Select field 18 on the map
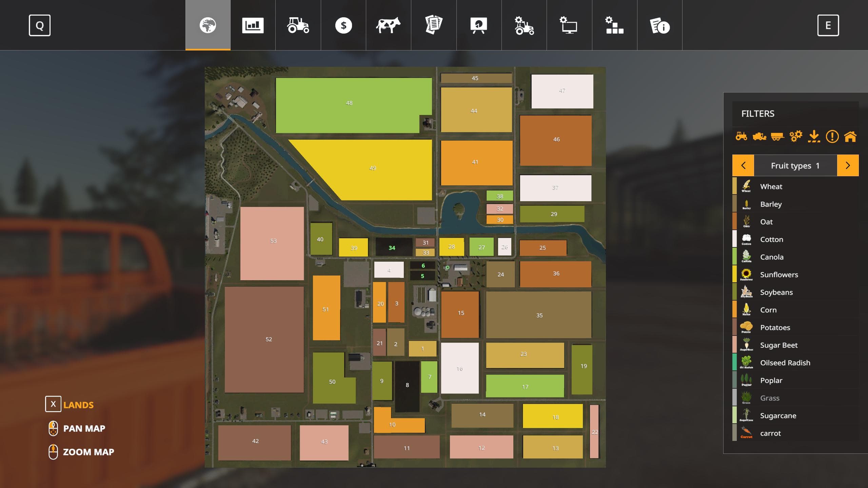 coord(553,416)
